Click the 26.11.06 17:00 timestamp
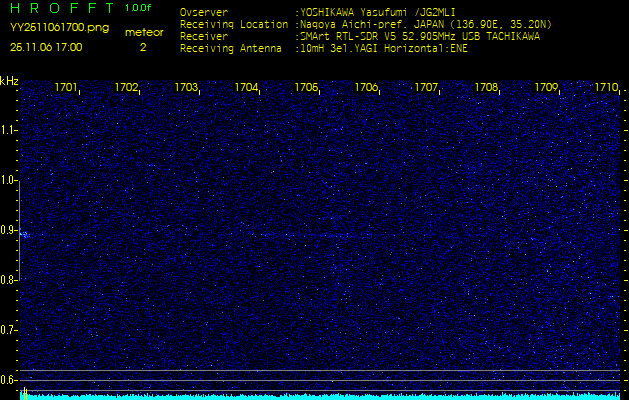629x400 pixels. (x=46, y=47)
